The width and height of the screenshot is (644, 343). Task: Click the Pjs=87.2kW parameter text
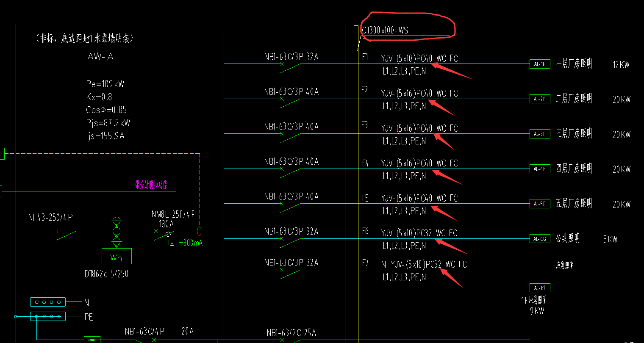click(108, 123)
